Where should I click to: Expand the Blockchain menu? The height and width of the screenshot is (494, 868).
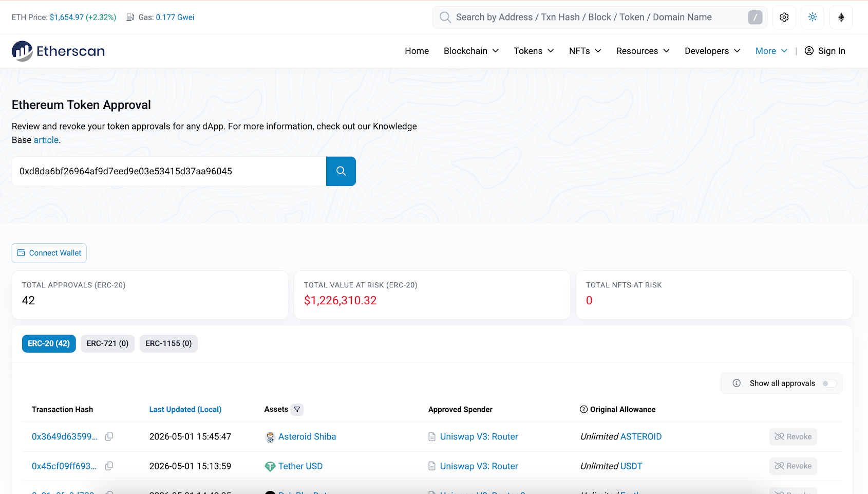click(471, 51)
